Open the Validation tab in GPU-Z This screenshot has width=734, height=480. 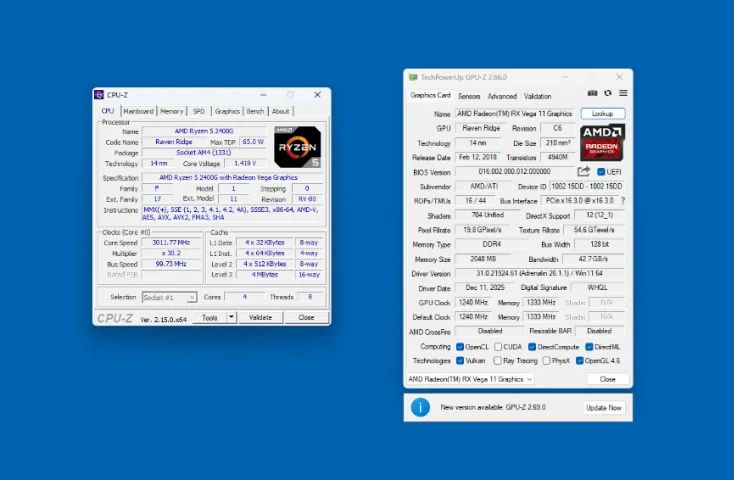coord(537,96)
